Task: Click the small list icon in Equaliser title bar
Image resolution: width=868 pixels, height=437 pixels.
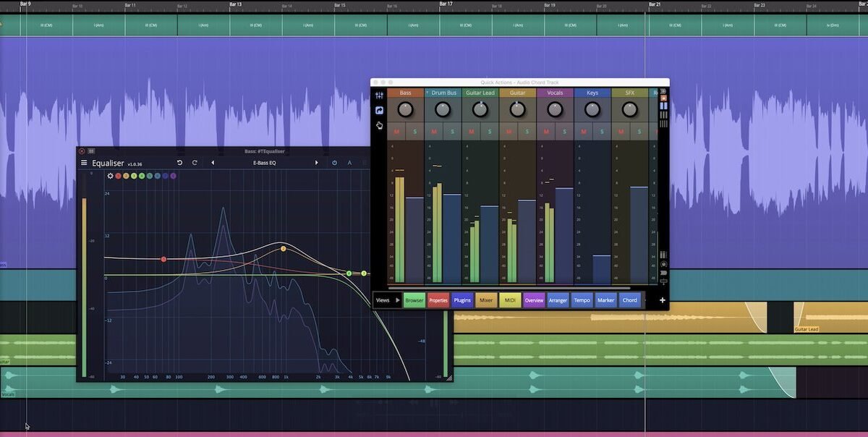Action: click(x=91, y=151)
